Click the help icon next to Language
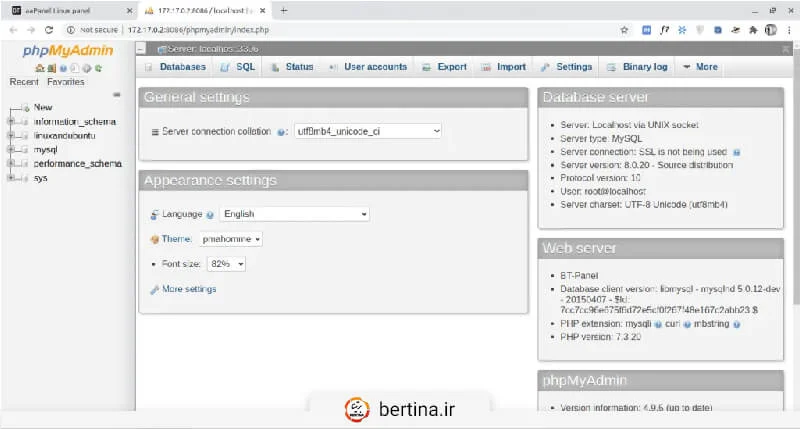The image size is (800, 429). pyautogui.click(x=211, y=214)
